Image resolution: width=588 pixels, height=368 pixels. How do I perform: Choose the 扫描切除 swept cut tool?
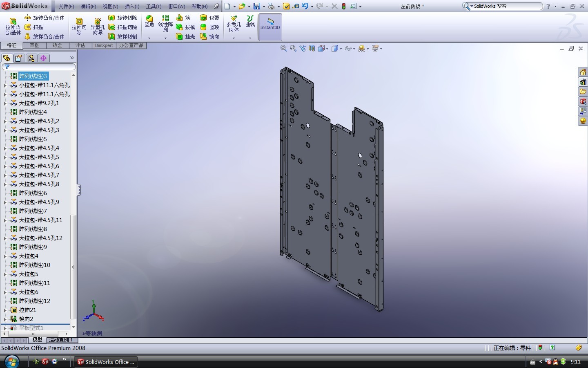(x=122, y=27)
